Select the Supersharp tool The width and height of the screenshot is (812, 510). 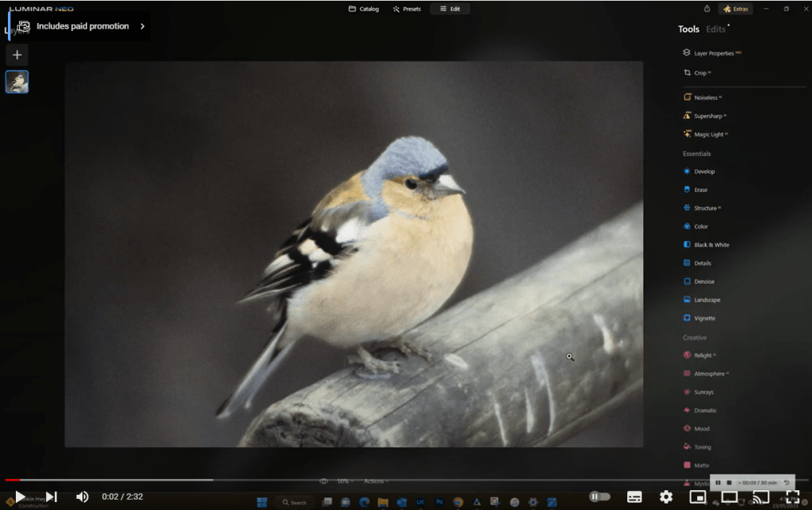705,115
